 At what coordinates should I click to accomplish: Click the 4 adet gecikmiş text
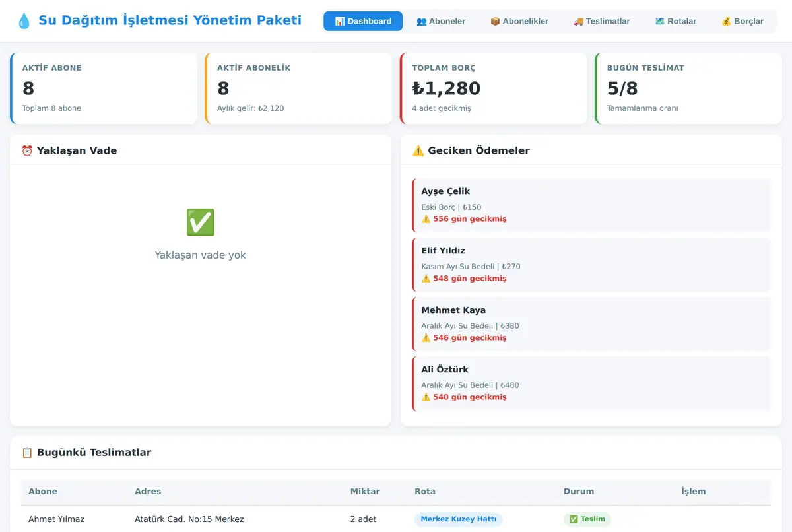442,108
